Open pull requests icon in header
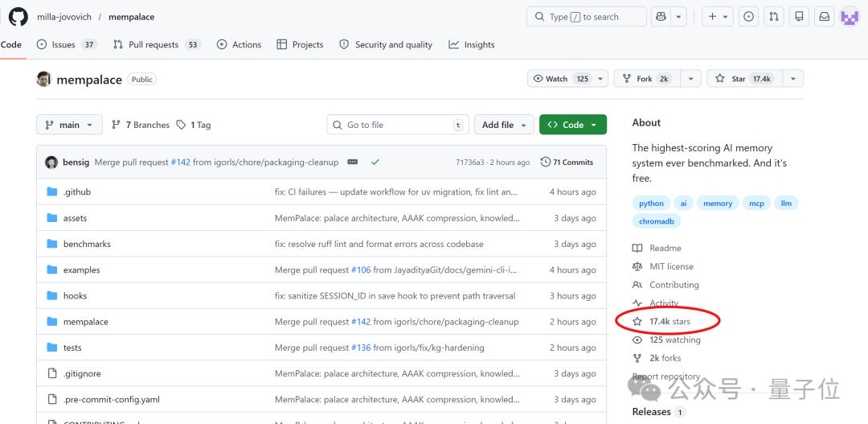The width and height of the screenshot is (868, 424). [x=774, y=17]
